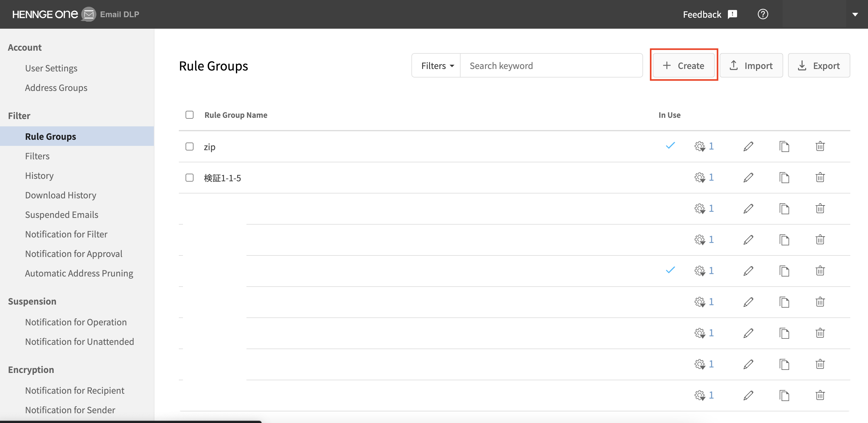This screenshot has height=423, width=868.
Task: Open the gear icon in the 検証1-1-5 row
Action: click(700, 178)
